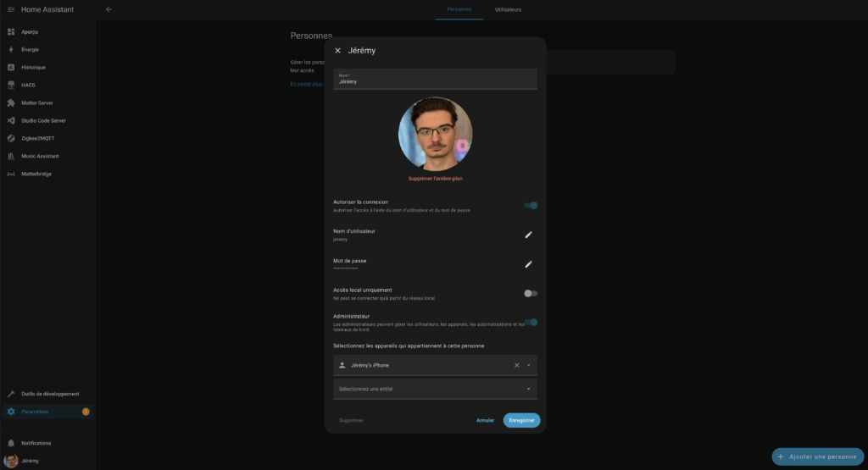868x470 pixels.
Task: Open Music Assistant from sidebar
Action: [x=40, y=156]
